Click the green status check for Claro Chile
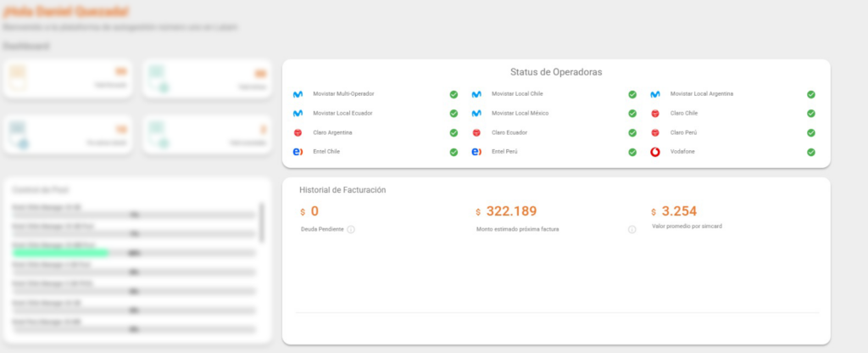The width and height of the screenshot is (868, 353). 811,114
